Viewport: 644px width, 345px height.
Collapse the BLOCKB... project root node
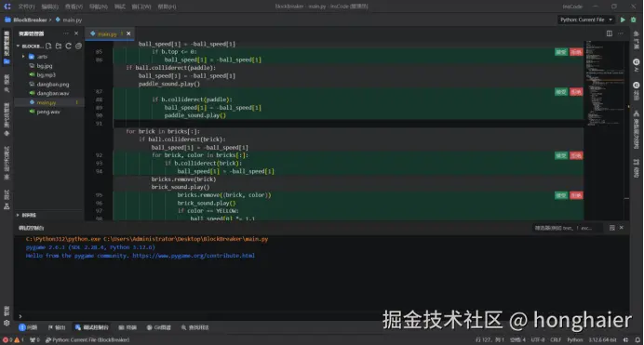pos(18,46)
